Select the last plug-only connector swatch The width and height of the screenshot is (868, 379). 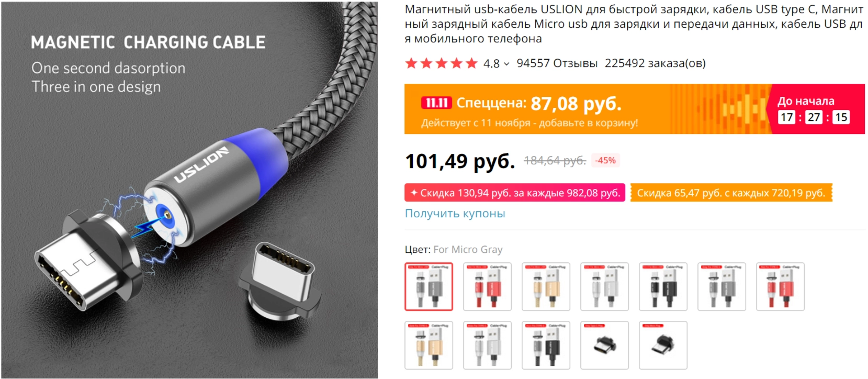point(663,345)
